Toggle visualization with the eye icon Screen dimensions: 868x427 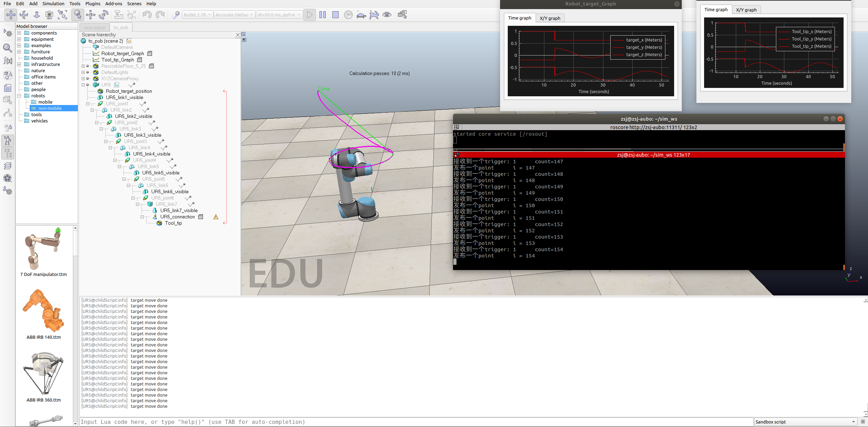[387, 15]
